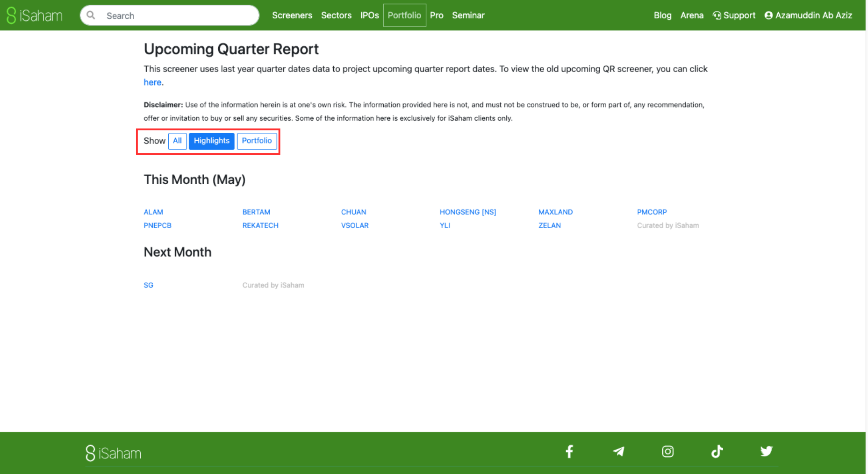The image size is (868, 474).
Task: Click the user account avatar icon
Action: (x=768, y=15)
